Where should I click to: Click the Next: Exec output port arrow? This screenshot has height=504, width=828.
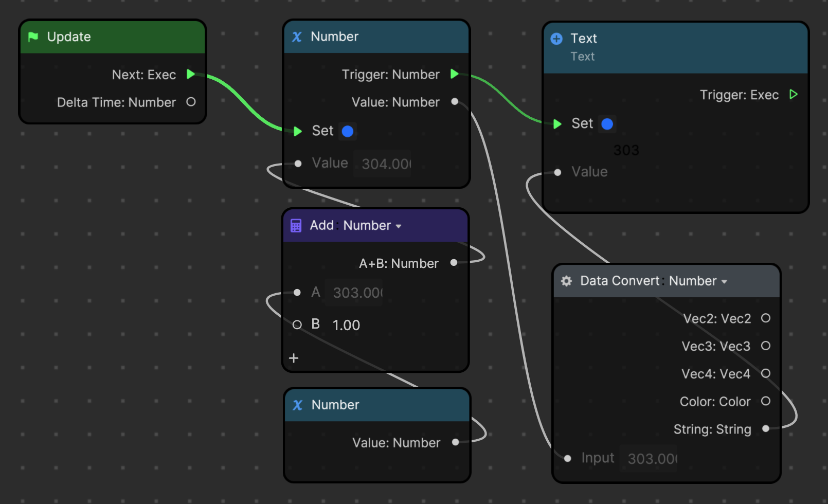pyautogui.click(x=191, y=74)
